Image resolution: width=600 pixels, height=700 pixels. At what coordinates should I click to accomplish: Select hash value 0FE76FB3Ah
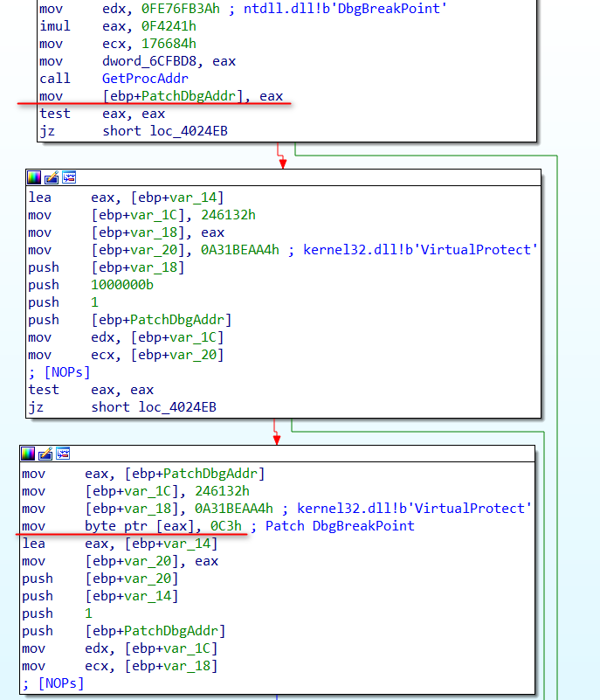point(181,9)
